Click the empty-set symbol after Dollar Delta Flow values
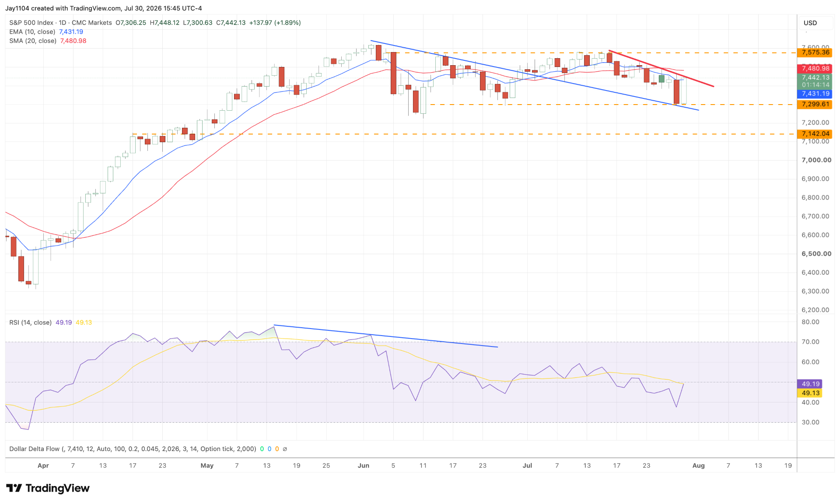The height and width of the screenshot is (504, 840). coord(285,449)
